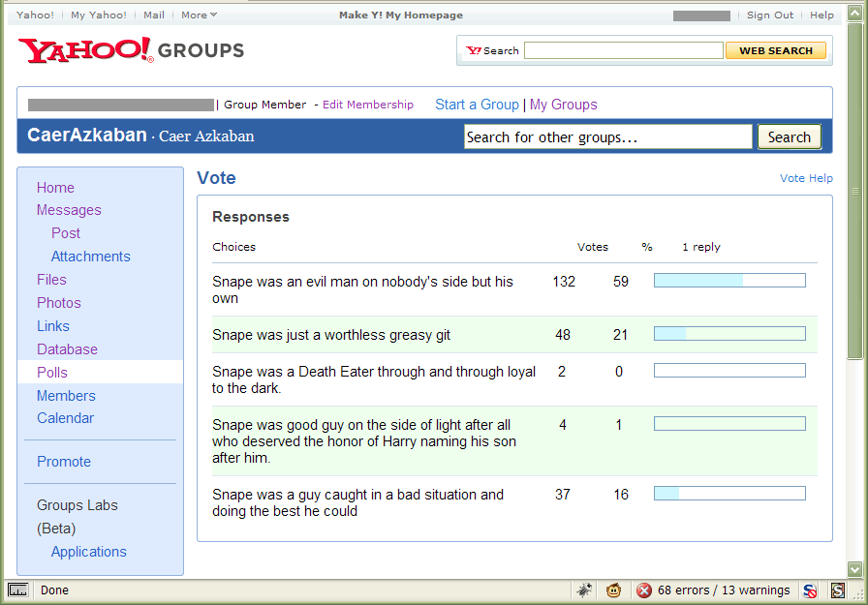Open Vote Help link
Viewport: 868px width, 605px height.
tap(806, 178)
